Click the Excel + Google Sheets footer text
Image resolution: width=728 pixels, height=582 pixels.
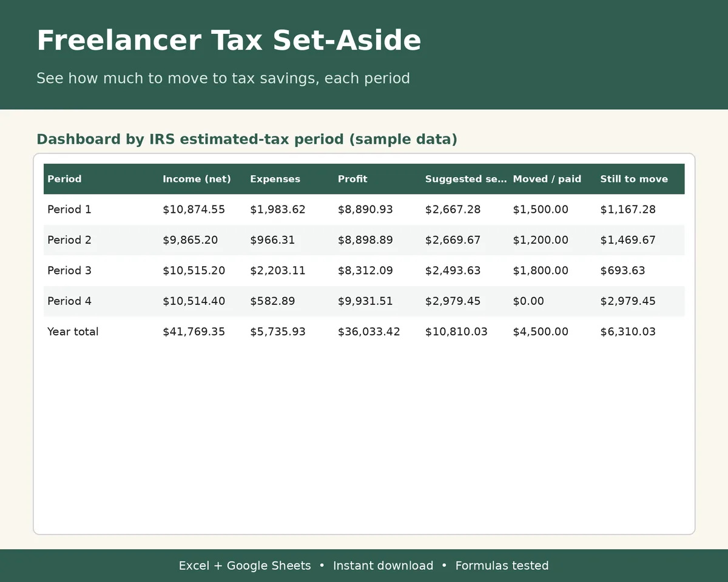pyautogui.click(x=244, y=566)
